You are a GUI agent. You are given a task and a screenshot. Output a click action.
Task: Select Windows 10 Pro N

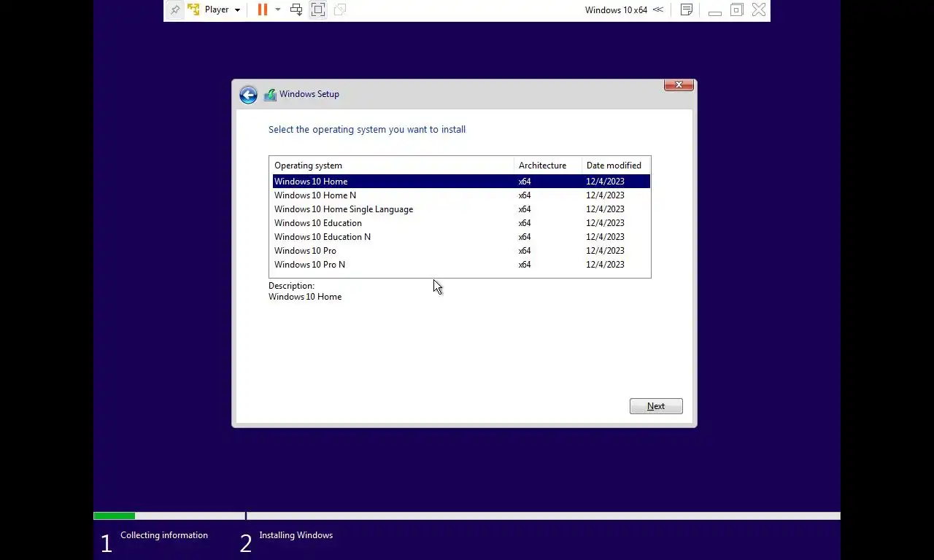click(461, 265)
